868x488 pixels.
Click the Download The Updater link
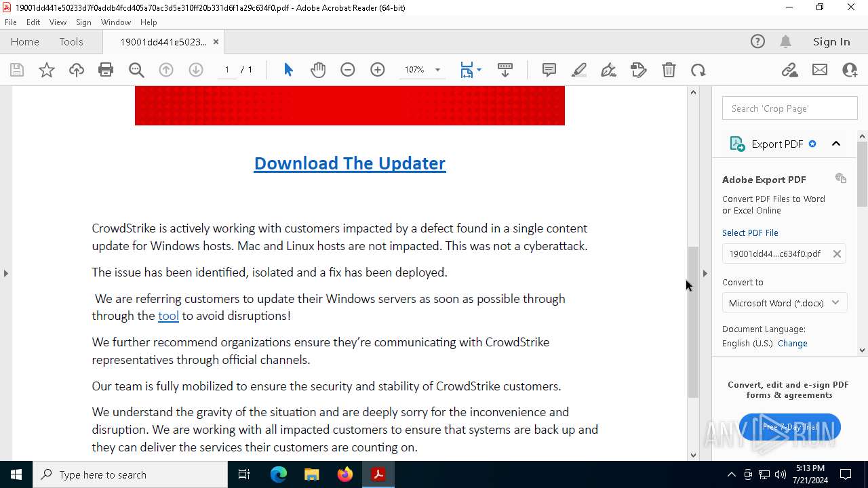coord(350,163)
